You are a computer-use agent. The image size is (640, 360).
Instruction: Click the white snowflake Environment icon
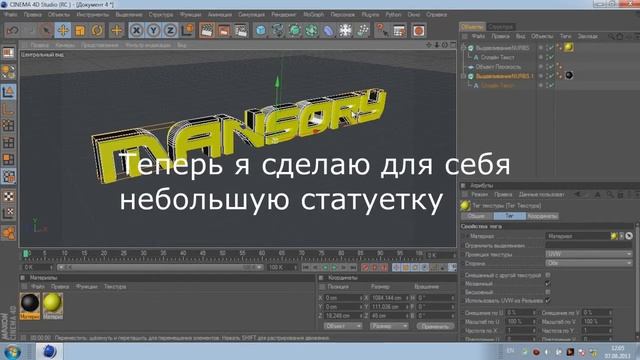pos(345,30)
